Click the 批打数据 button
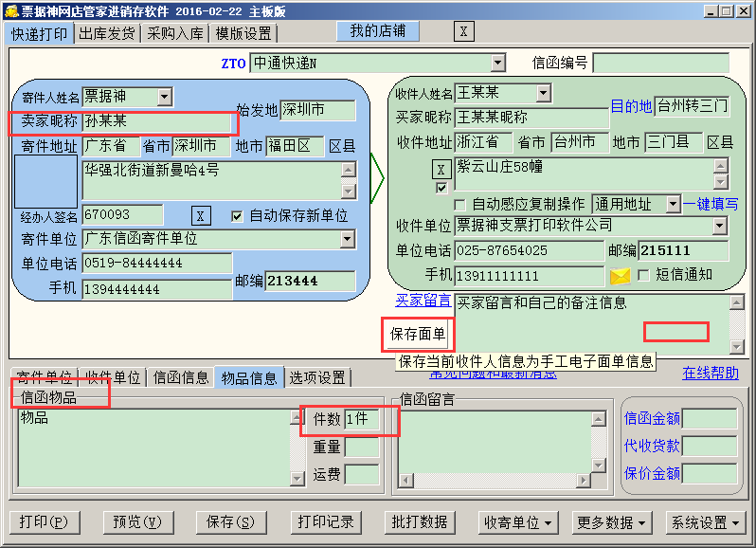 [420, 522]
